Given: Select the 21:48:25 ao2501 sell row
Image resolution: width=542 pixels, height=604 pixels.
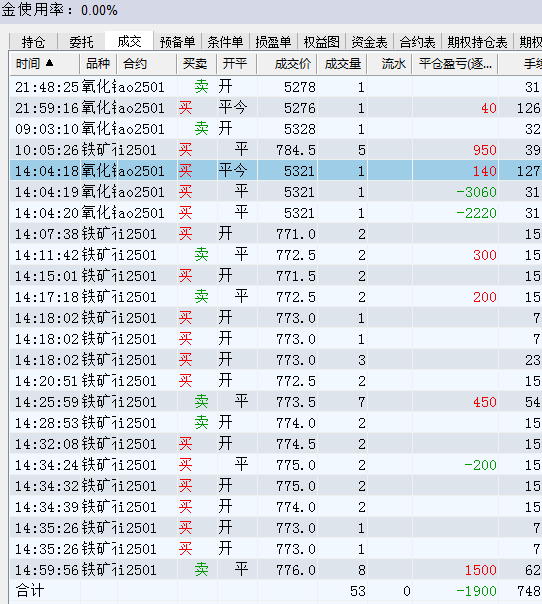Looking at the screenshot, I should (275, 87).
